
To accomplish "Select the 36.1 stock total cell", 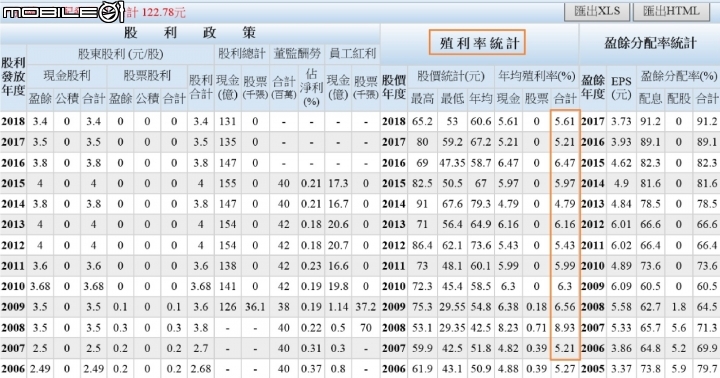I will tap(255, 307).
